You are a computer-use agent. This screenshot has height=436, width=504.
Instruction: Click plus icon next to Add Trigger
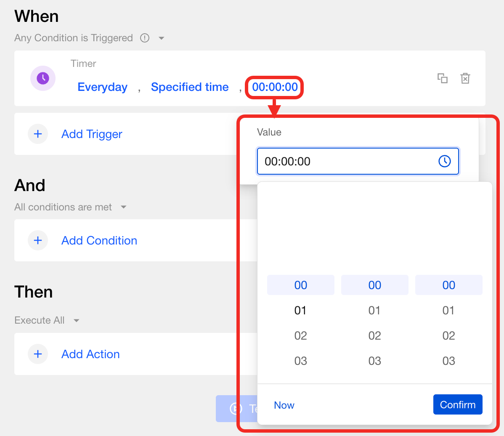point(38,134)
